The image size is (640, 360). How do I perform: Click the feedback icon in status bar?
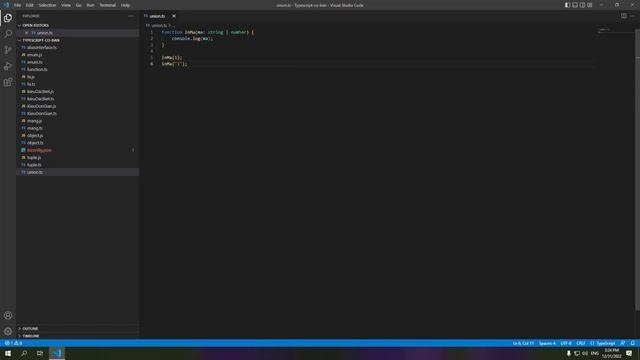[x=622, y=343]
